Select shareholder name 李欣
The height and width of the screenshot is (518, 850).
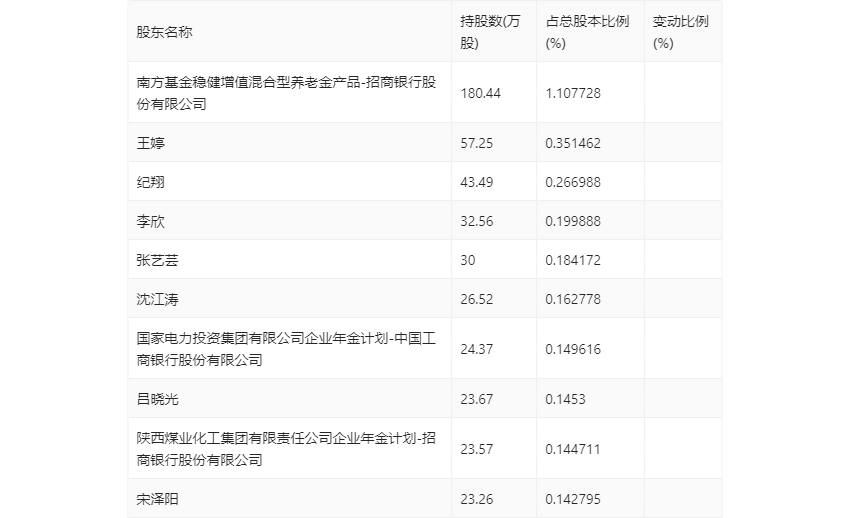[x=151, y=221]
